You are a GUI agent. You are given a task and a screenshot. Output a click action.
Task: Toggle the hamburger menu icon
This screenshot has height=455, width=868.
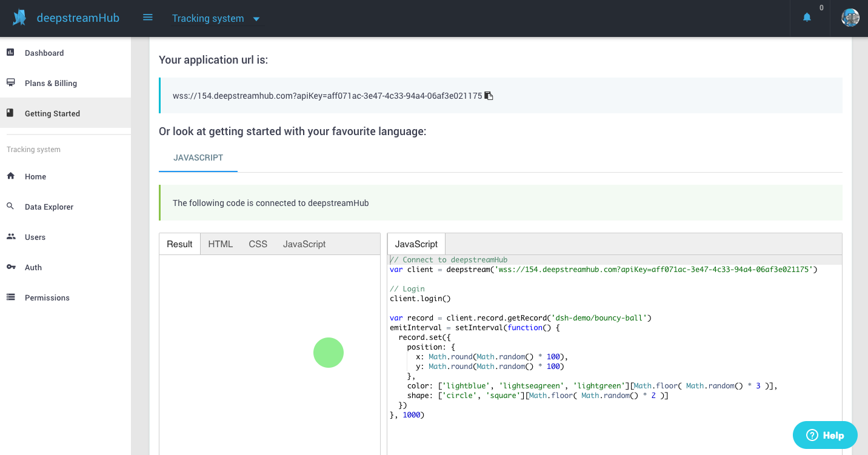147,18
